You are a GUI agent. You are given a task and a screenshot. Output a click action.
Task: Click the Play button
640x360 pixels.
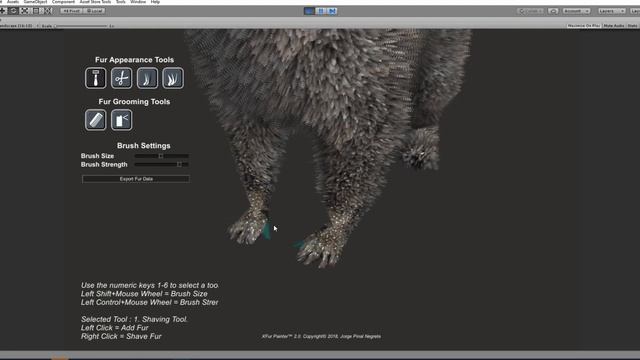click(x=309, y=11)
